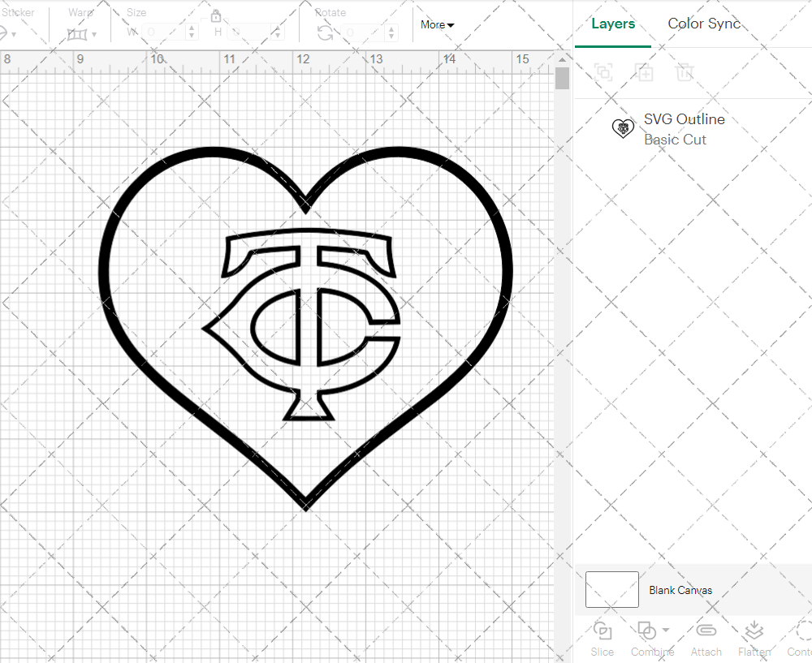Viewport: 812px width, 663px height.
Task: Open the More dropdown menu
Action: 437,25
